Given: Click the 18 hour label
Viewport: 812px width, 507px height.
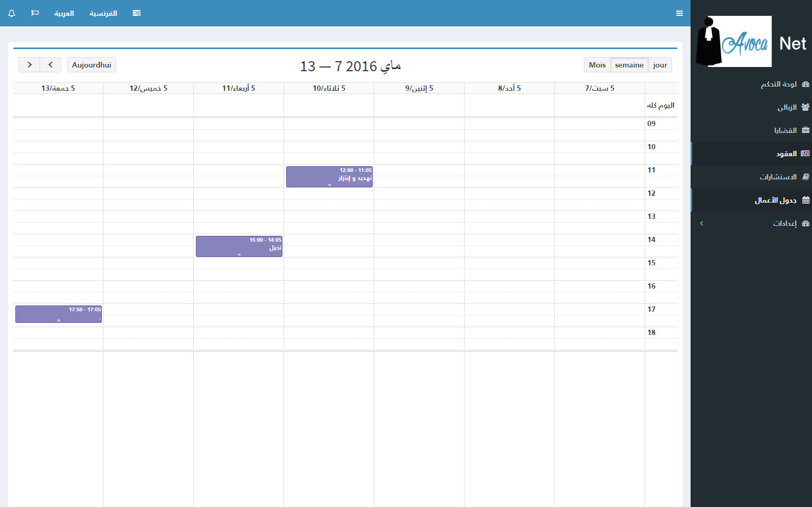Looking at the screenshot, I should click(652, 332).
